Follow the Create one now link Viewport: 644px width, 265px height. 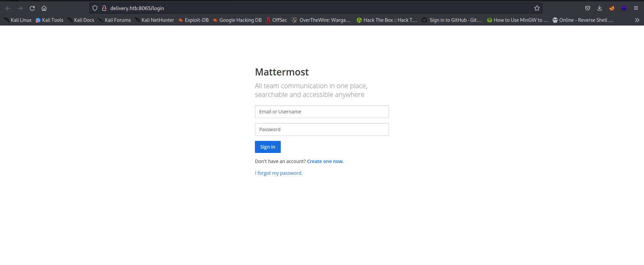pos(325,161)
